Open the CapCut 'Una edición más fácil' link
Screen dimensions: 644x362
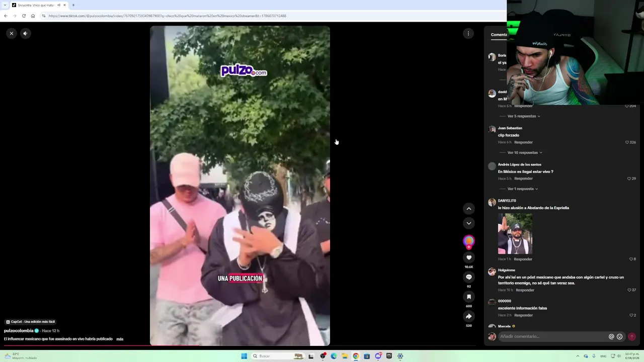[x=31, y=322]
